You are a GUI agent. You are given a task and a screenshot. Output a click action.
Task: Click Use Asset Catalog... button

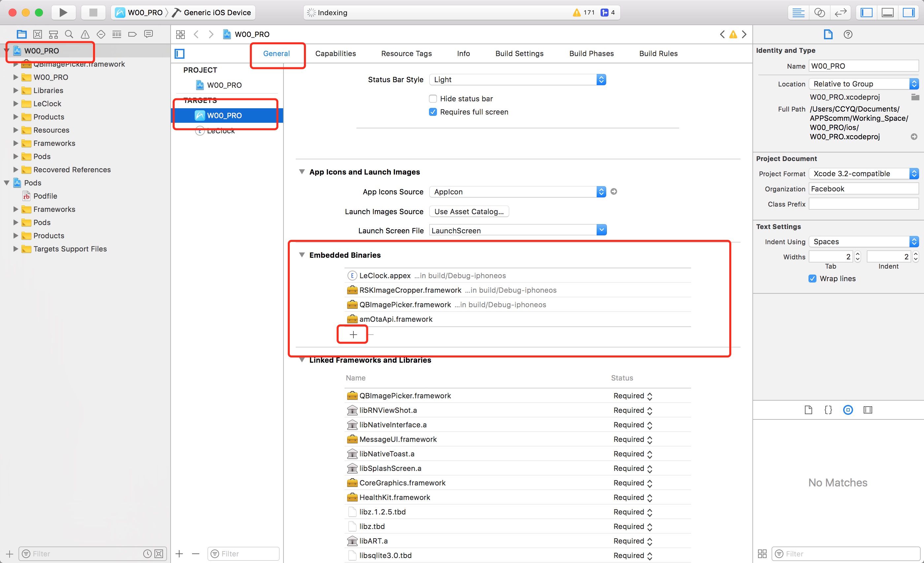[469, 211]
